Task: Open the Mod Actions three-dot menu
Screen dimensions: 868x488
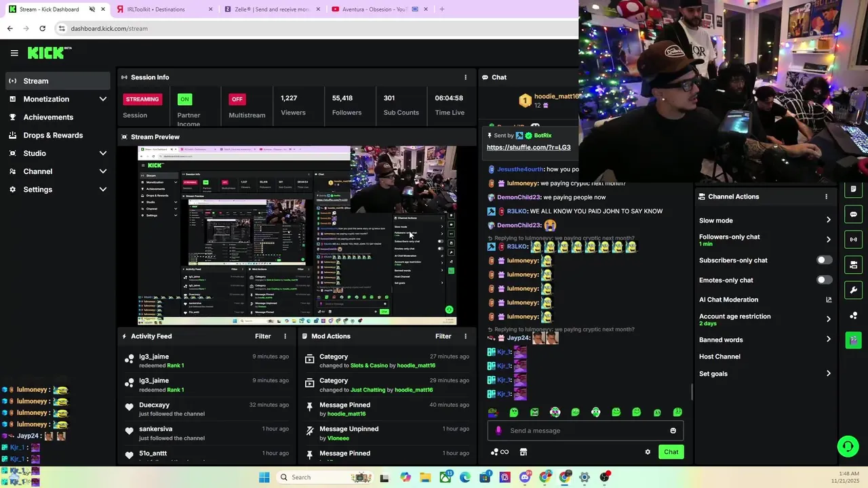Action: click(x=465, y=336)
